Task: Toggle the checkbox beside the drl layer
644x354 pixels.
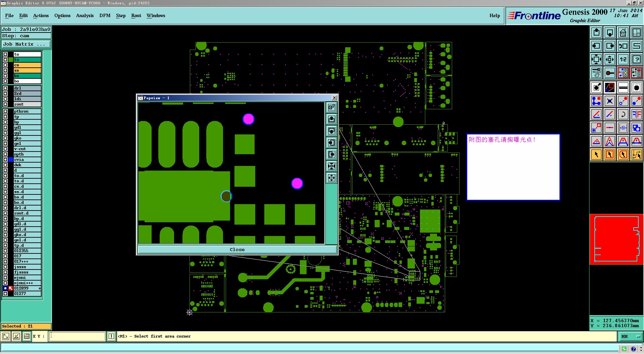Action: click(5, 88)
